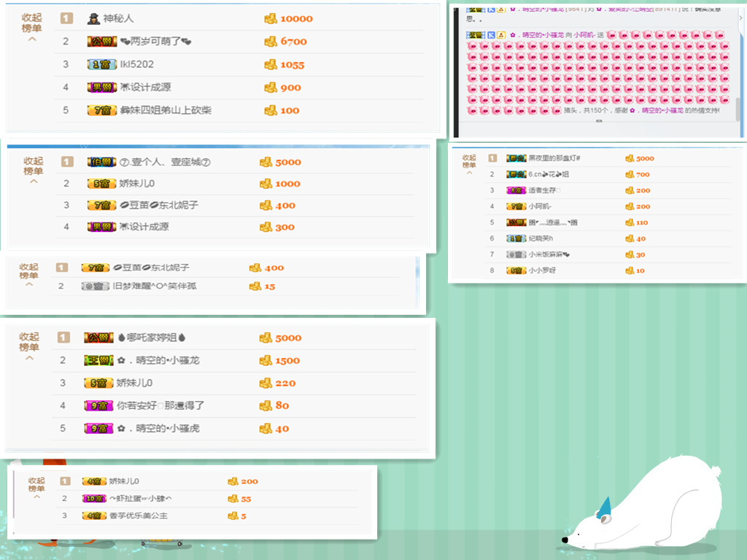Open 娇妹儿0 ranked first in bottom list
The image size is (747, 560).
click(124, 481)
